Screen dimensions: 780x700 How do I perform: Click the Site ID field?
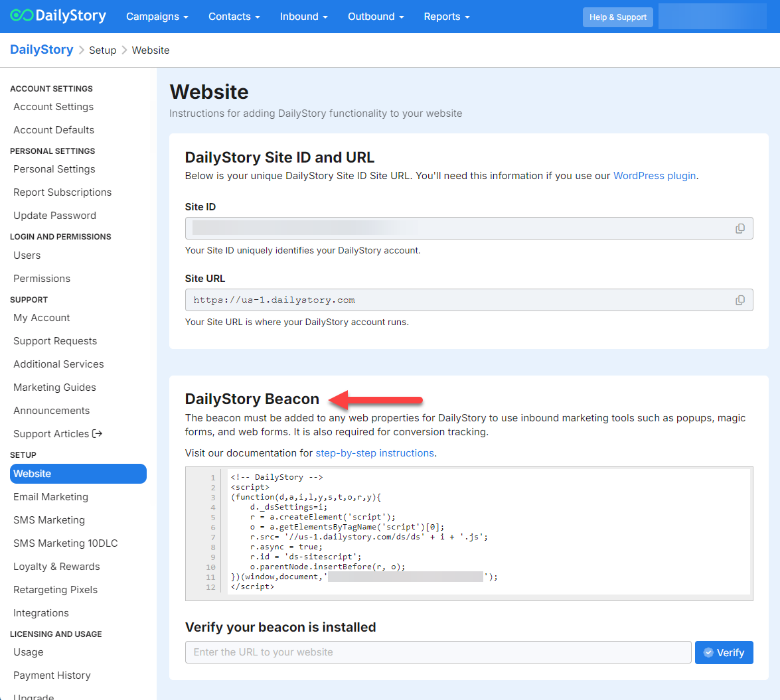coord(469,228)
